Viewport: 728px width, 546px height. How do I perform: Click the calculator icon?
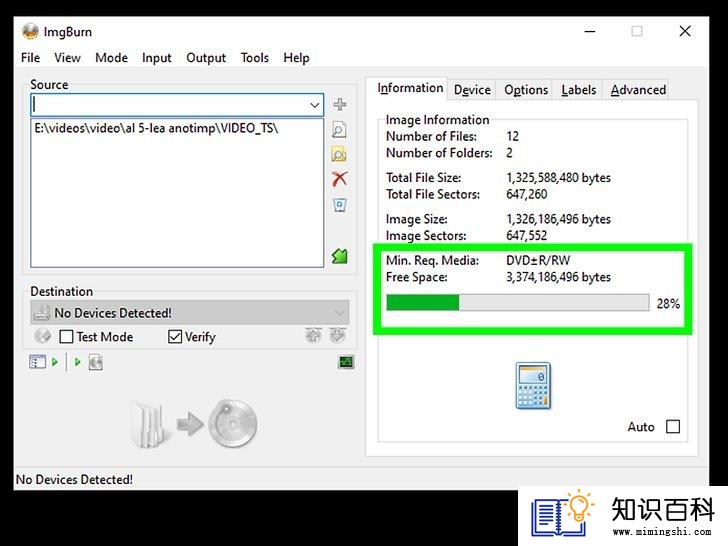(533, 386)
